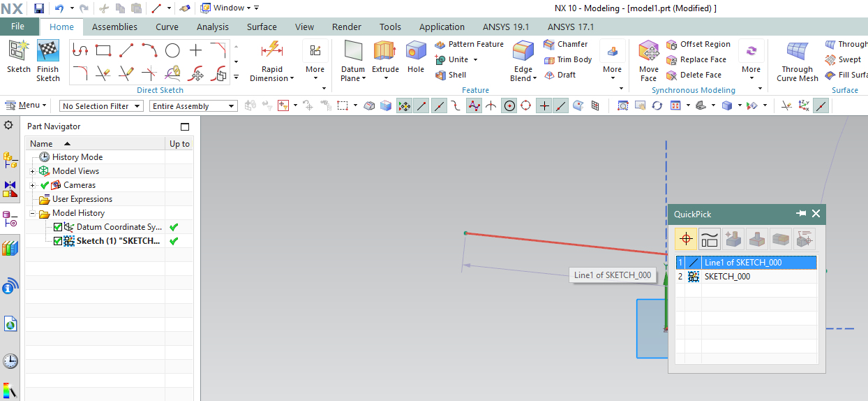Click the Sketch tool icon
Viewport: 868px width, 401px height.
[x=19, y=51]
